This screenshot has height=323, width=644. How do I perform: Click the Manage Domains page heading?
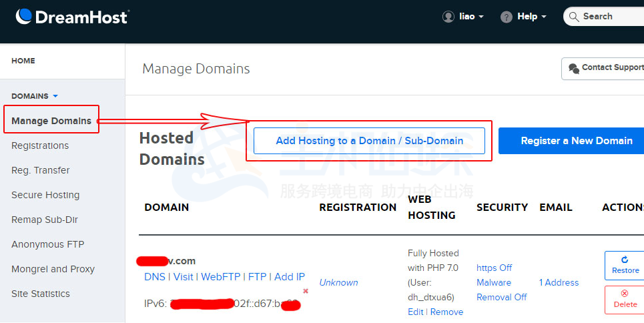point(196,69)
